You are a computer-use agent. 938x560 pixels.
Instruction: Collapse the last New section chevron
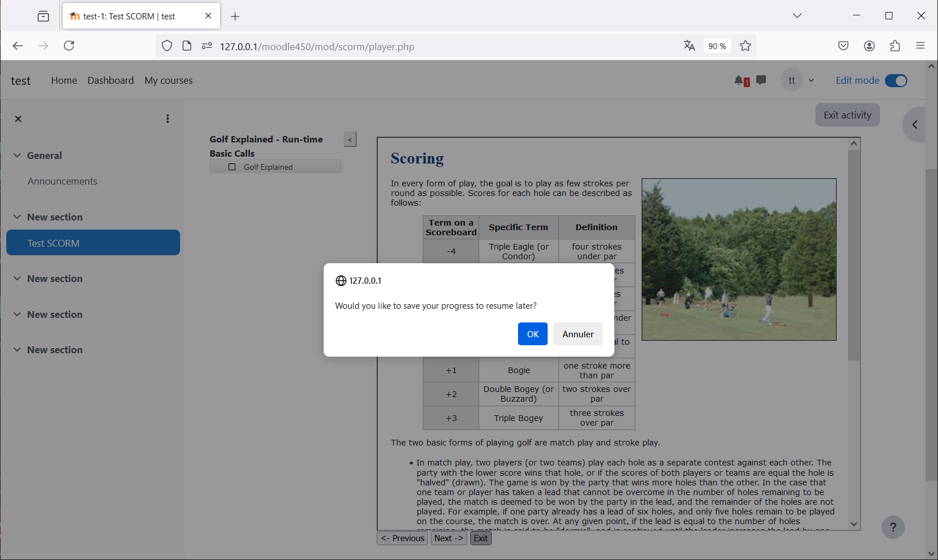point(17,349)
